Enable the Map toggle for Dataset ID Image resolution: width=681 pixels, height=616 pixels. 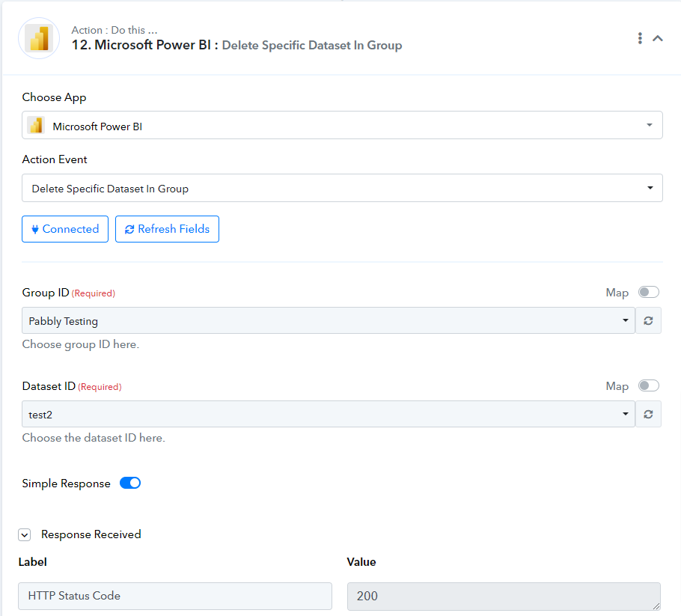click(x=648, y=385)
